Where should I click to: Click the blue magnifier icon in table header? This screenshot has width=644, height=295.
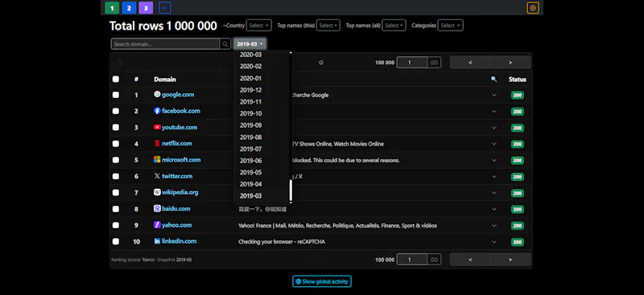pos(493,80)
